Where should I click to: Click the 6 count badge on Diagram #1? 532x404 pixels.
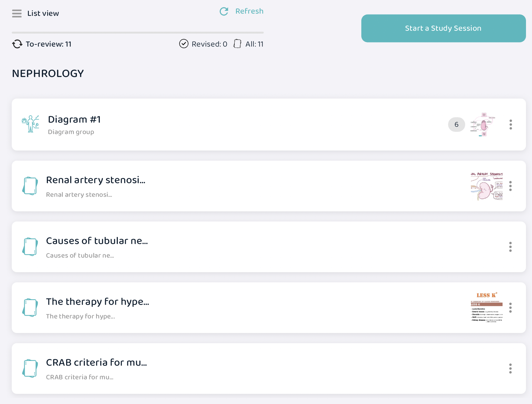point(456,125)
